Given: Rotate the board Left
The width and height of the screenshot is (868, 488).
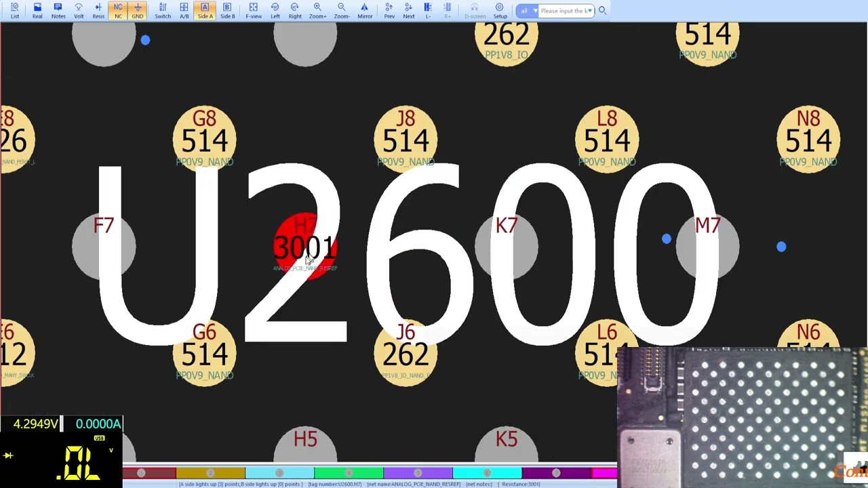Looking at the screenshot, I should pos(275,10).
